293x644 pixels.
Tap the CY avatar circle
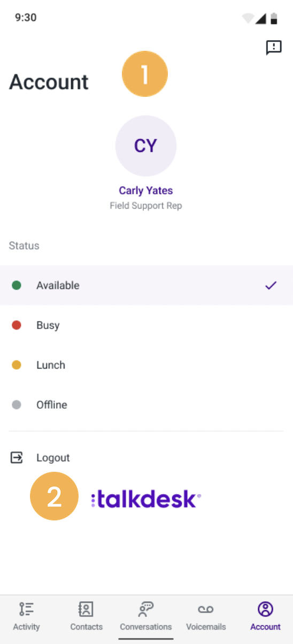tap(146, 146)
